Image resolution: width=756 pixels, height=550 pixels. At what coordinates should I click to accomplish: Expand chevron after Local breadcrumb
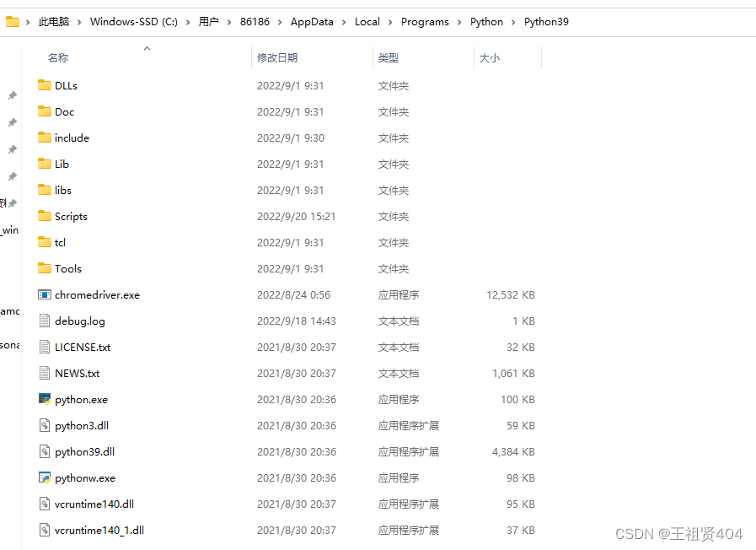click(390, 22)
